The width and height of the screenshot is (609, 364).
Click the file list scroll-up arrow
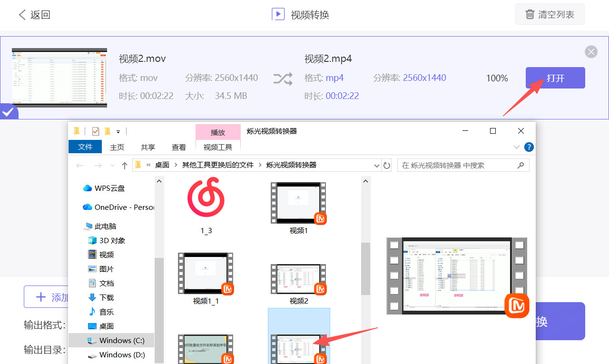coord(365,181)
